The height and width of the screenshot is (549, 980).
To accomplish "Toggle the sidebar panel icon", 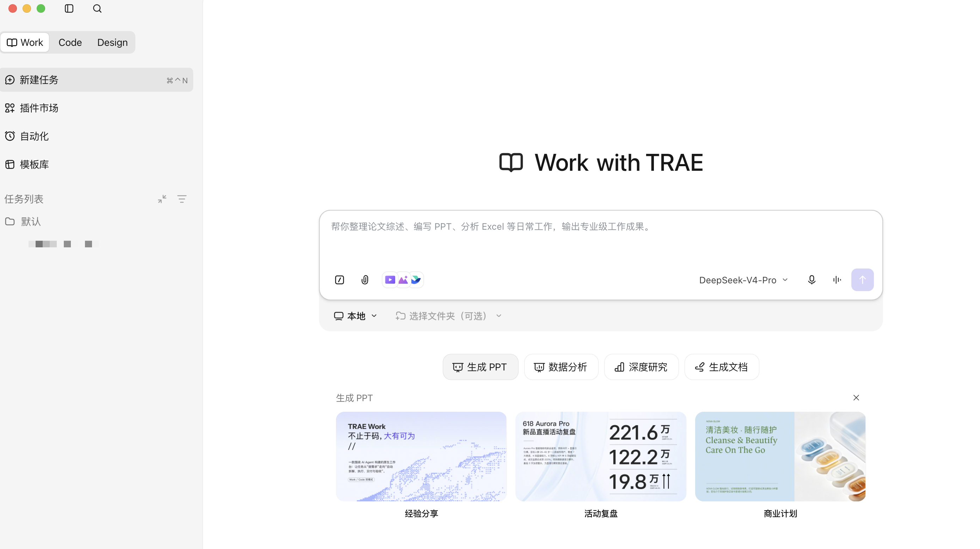I will click(69, 8).
